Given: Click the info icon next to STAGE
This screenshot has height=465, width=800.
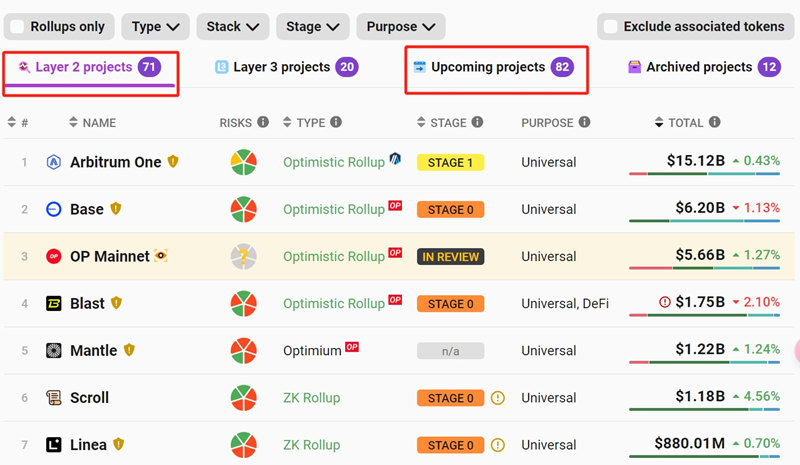Looking at the screenshot, I should 478,123.
